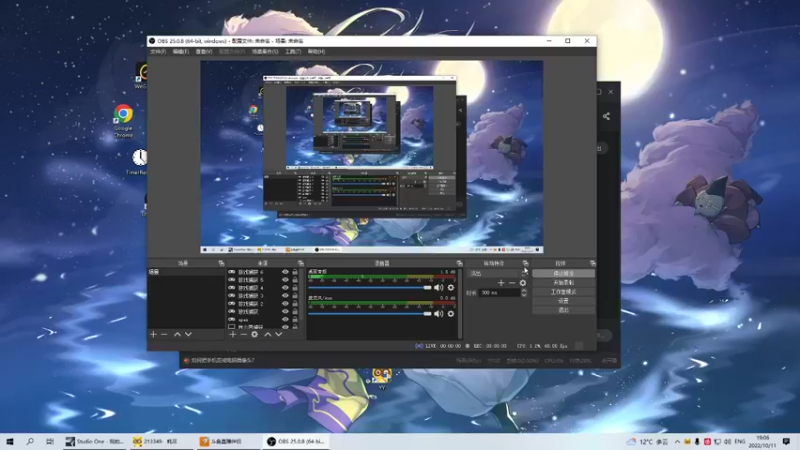This screenshot has width=800, height=450.
Task: Click the 300 ms duration input field
Action: pos(499,293)
